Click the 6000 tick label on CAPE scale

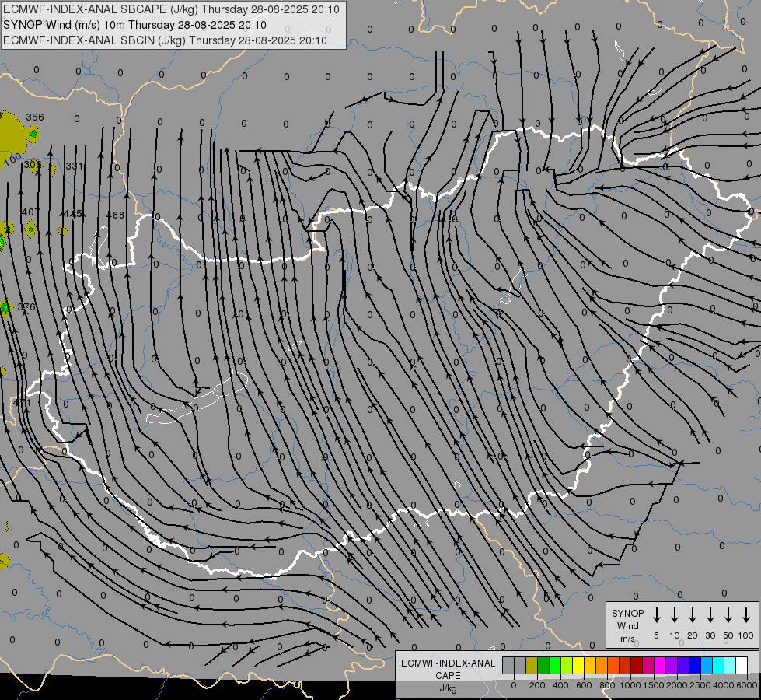(746, 685)
